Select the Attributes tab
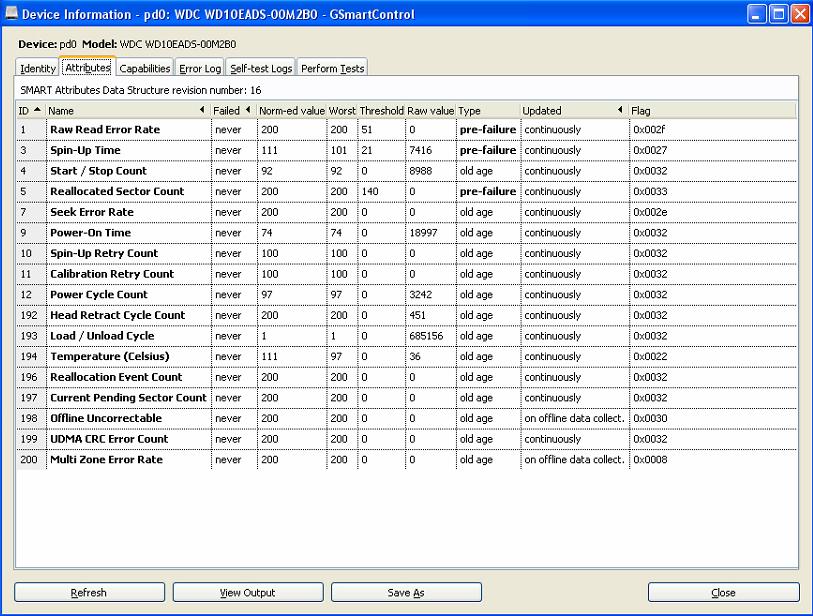Image resolution: width=813 pixels, height=616 pixels. click(x=88, y=67)
